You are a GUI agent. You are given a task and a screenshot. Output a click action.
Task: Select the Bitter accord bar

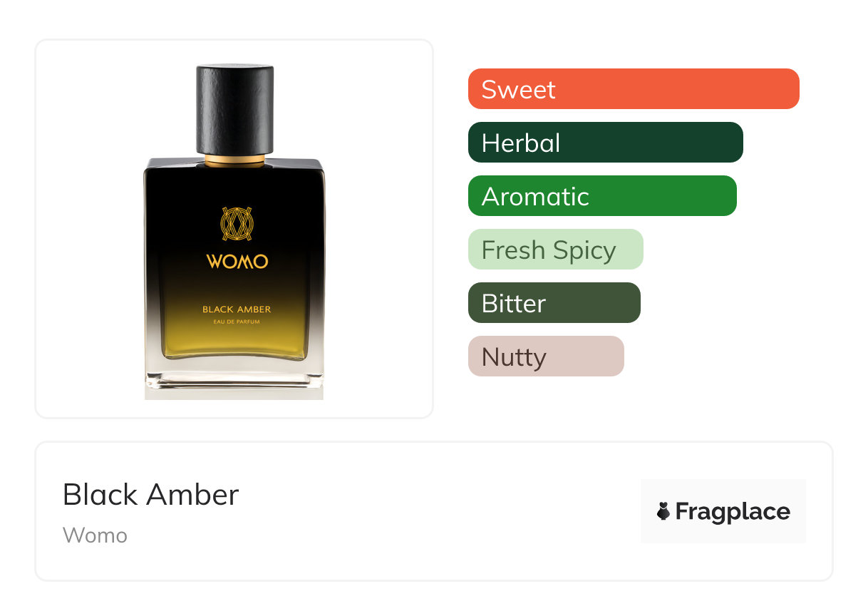tap(554, 303)
